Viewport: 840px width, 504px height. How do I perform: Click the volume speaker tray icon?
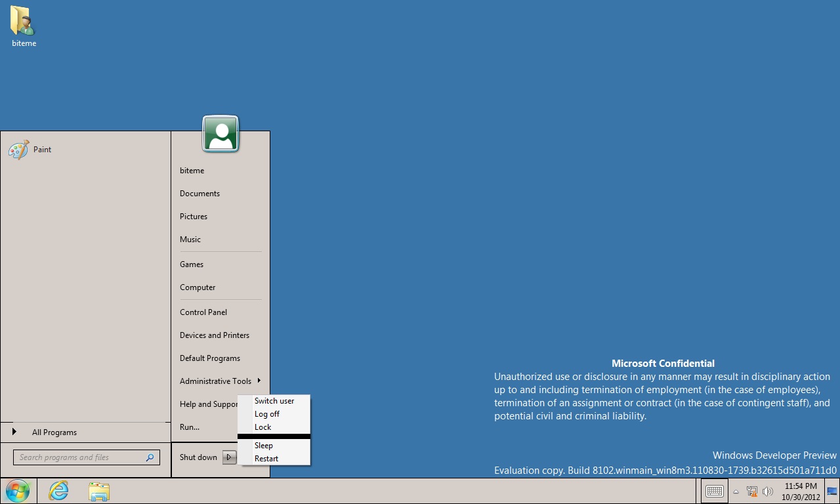pos(768,492)
